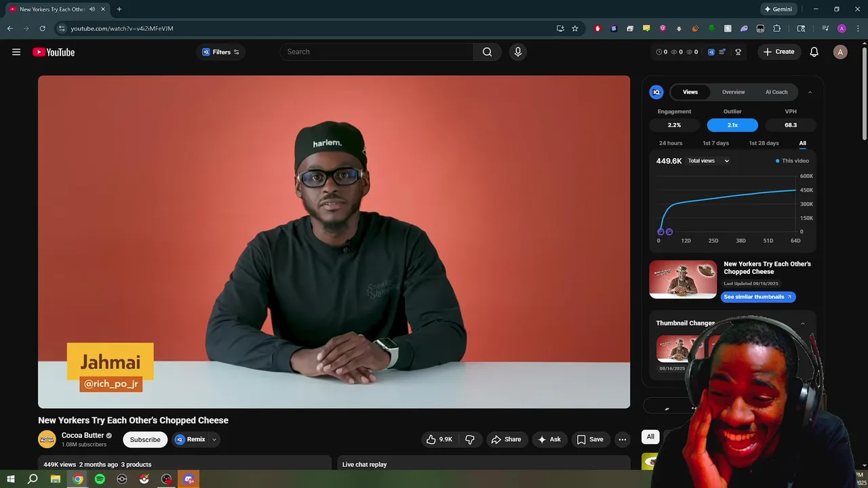Like the video with 9.9K likes
The height and width of the screenshot is (488, 868).
coord(439,439)
